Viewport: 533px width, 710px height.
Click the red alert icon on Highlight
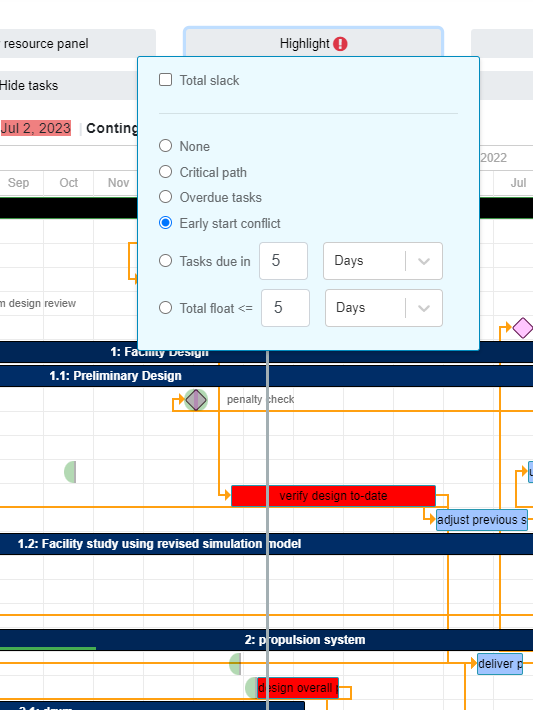coord(340,44)
